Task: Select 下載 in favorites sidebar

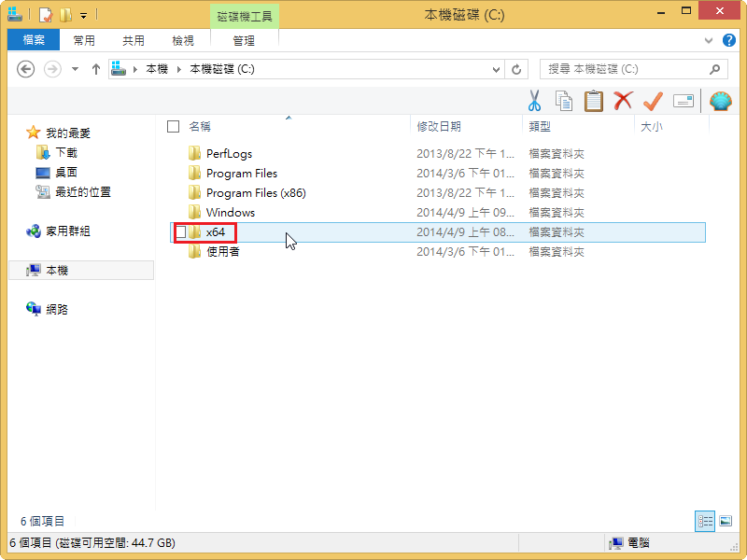Action: (65, 152)
